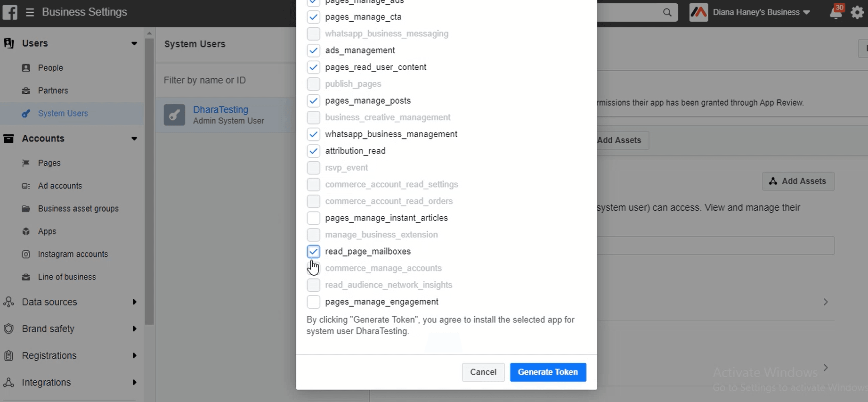Uncheck whatsapp_business_management permission
The image size is (868, 402).
313,134
